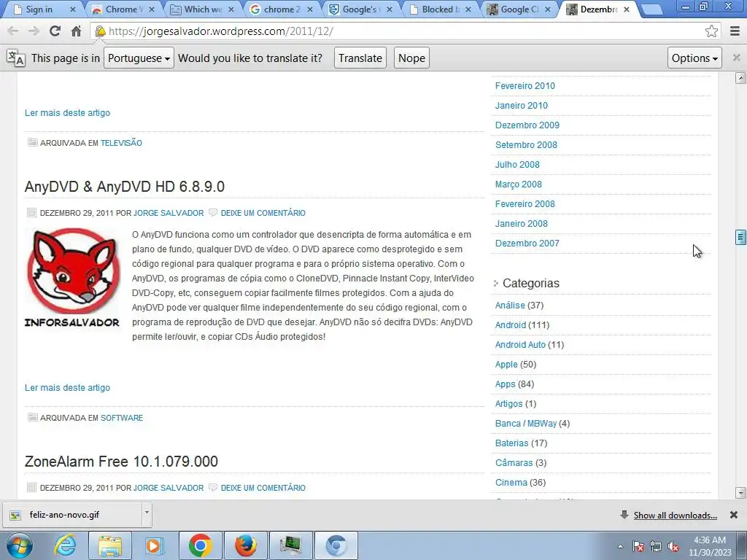The height and width of the screenshot is (560, 747).
Task: Click the security warning padlock icon
Action: pyautogui.click(x=101, y=31)
